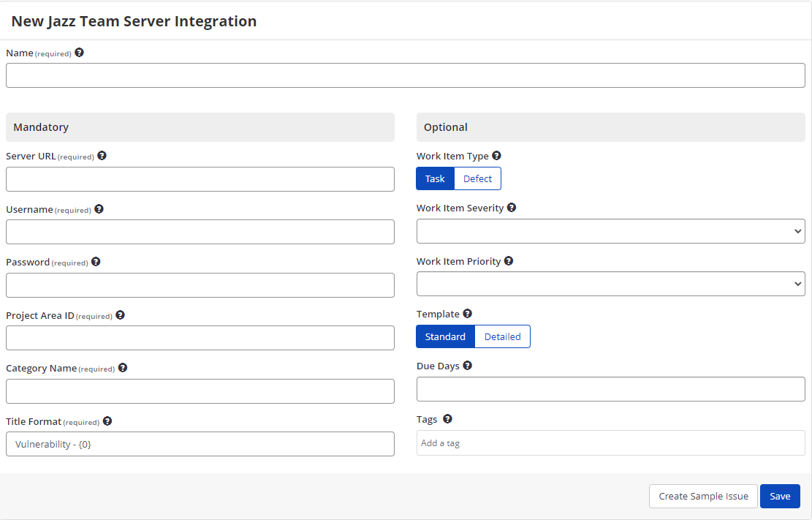
Task: Click the Work Item Type help icon
Action: [x=496, y=155]
